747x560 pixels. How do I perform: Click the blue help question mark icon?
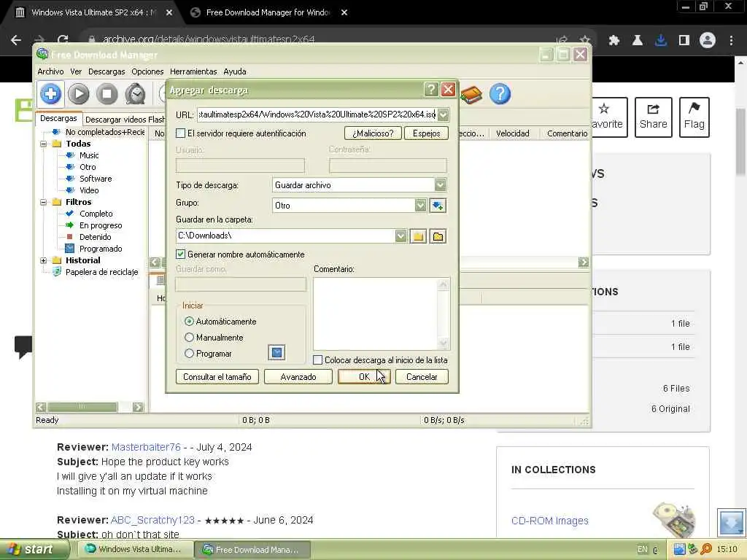pyautogui.click(x=500, y=94)
